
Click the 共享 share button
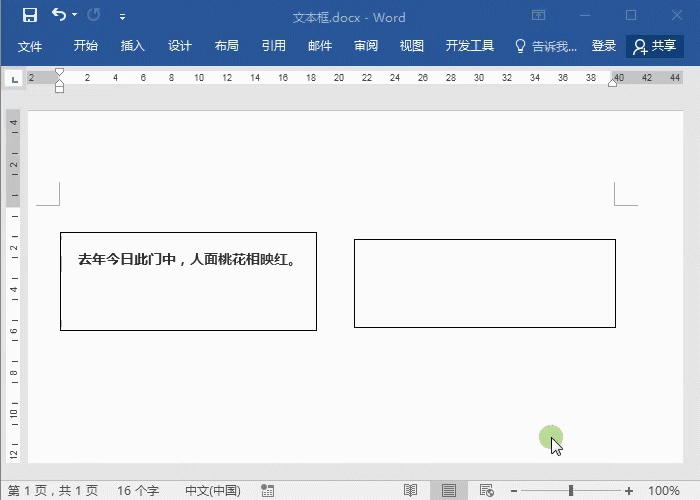[x=655, y=46]
